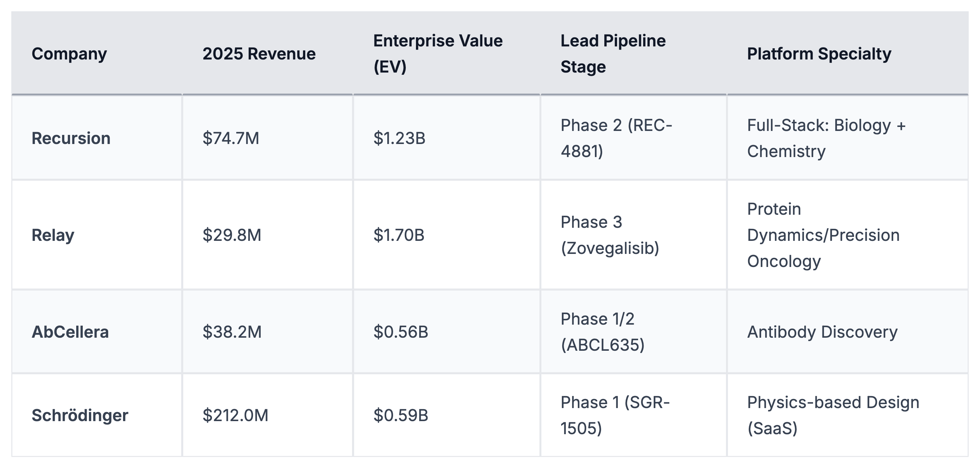Select the Phase 3 (Zovegalisib) cell
This screenshot has height=469, width=980.
coord(610,235)
